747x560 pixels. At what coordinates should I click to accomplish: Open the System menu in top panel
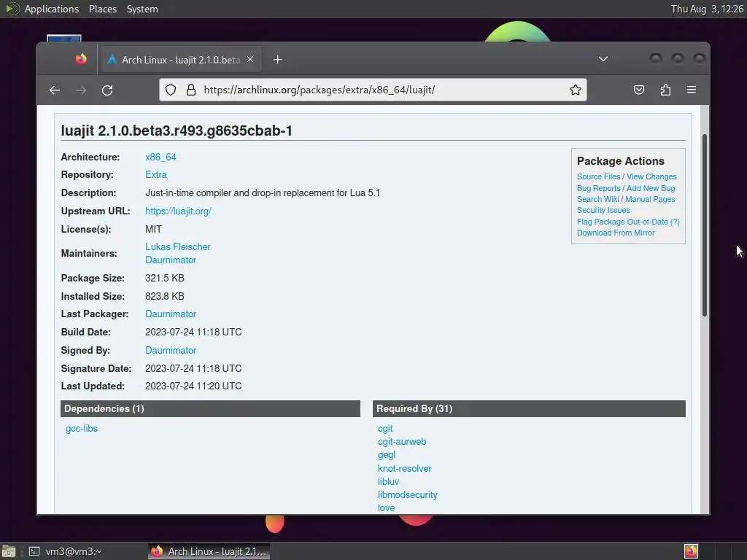pyautogui.click(x=142, y=9)
